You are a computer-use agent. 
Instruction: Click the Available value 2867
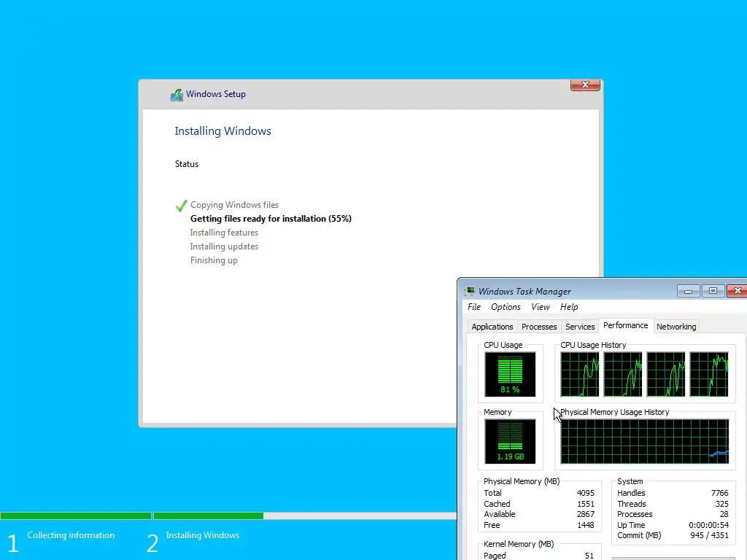click(x=586, y=515)
